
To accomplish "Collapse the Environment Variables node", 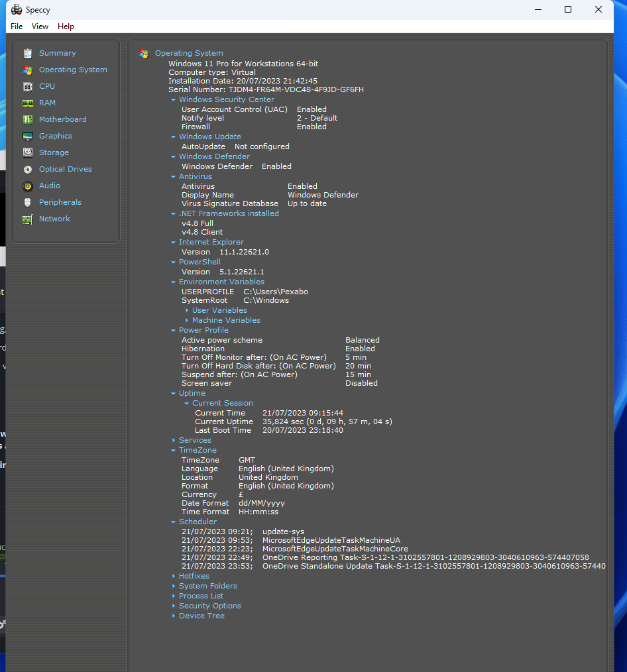I will click(x=173, y=282).
